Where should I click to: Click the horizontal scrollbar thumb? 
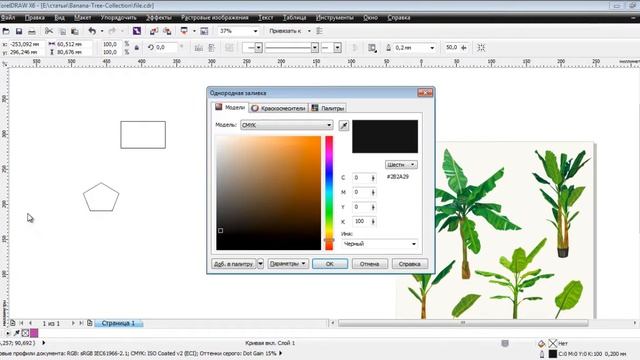(x=463, y=323)
